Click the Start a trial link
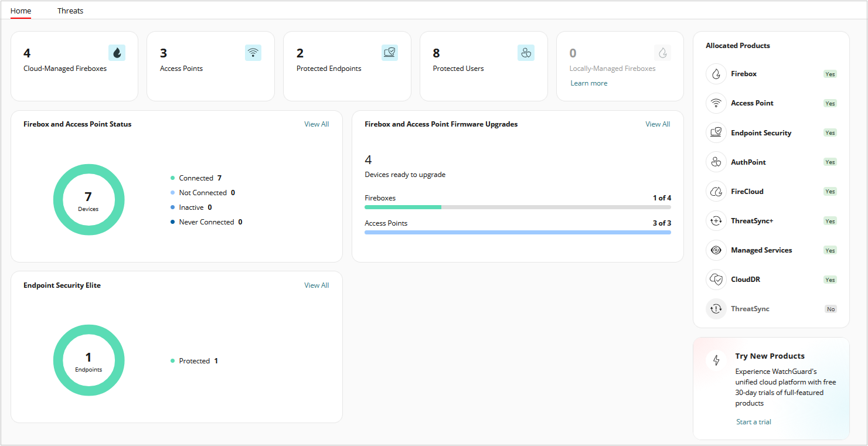Image resolution: width=868 pixels, height=446 pixels. (754, 422)
